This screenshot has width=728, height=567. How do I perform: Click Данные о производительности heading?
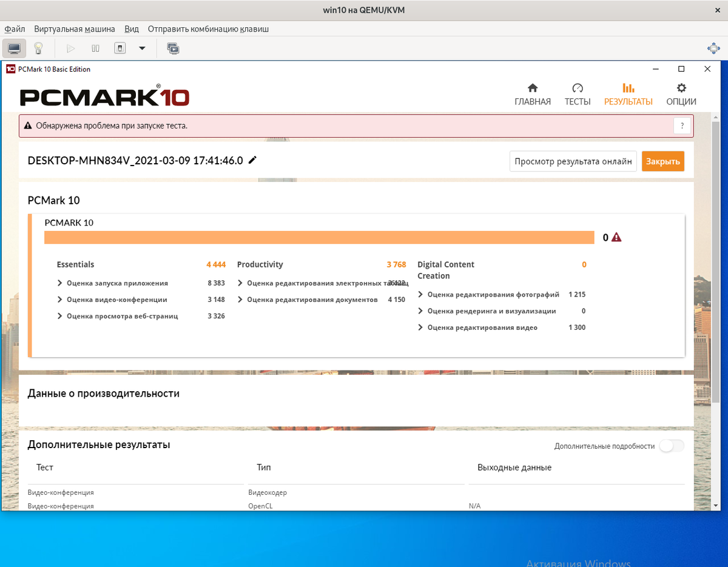coord(104,394)
